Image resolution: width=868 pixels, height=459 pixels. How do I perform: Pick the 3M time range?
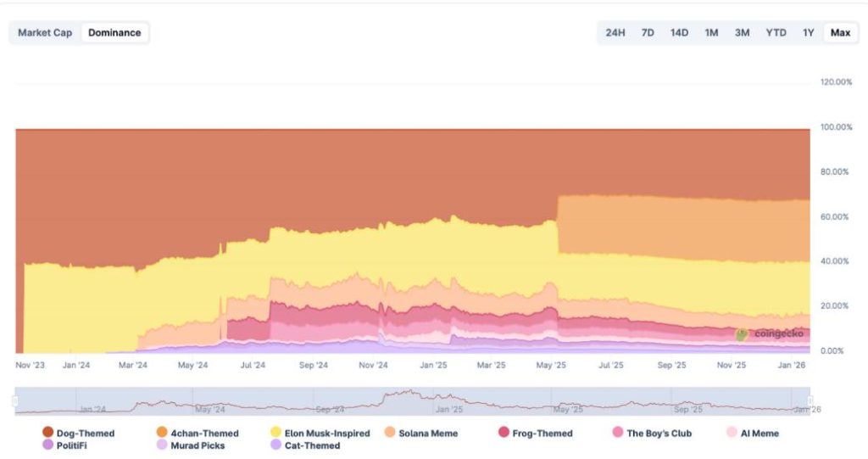[x=742, y=33]
